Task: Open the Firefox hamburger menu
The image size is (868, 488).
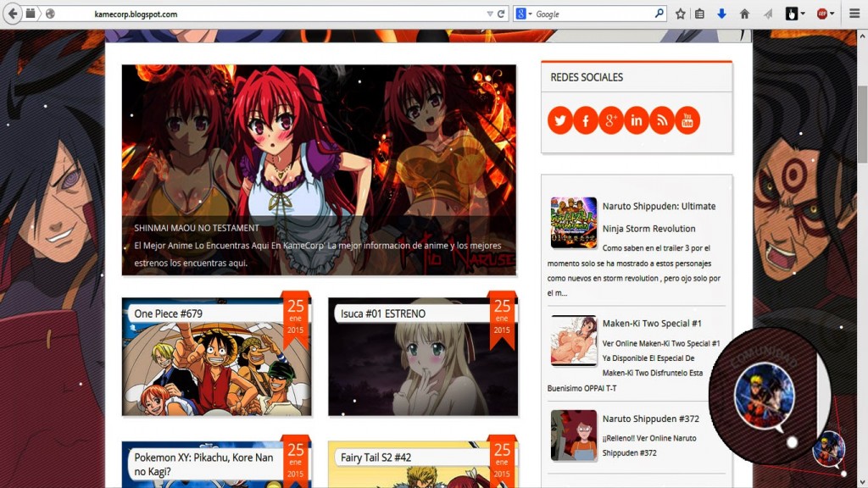Action: coord(854,14)
